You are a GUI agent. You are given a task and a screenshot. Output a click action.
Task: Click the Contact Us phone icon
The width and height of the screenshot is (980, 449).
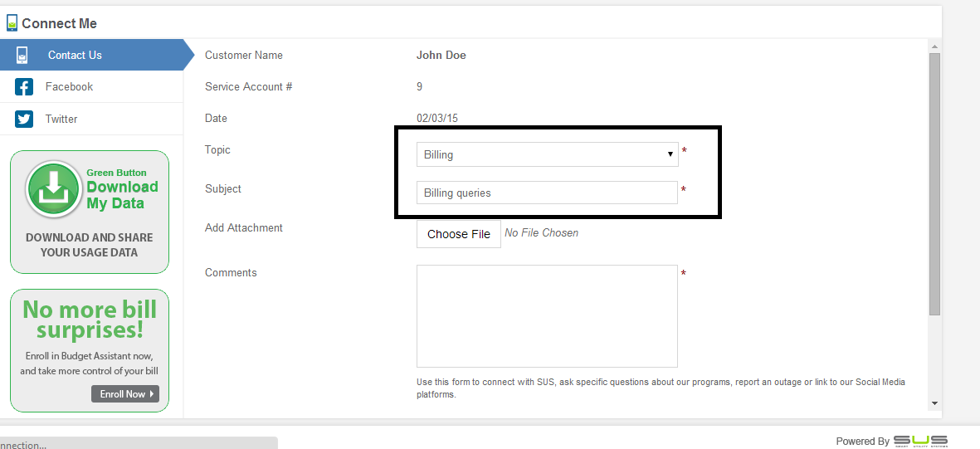(x=22, y=55)
